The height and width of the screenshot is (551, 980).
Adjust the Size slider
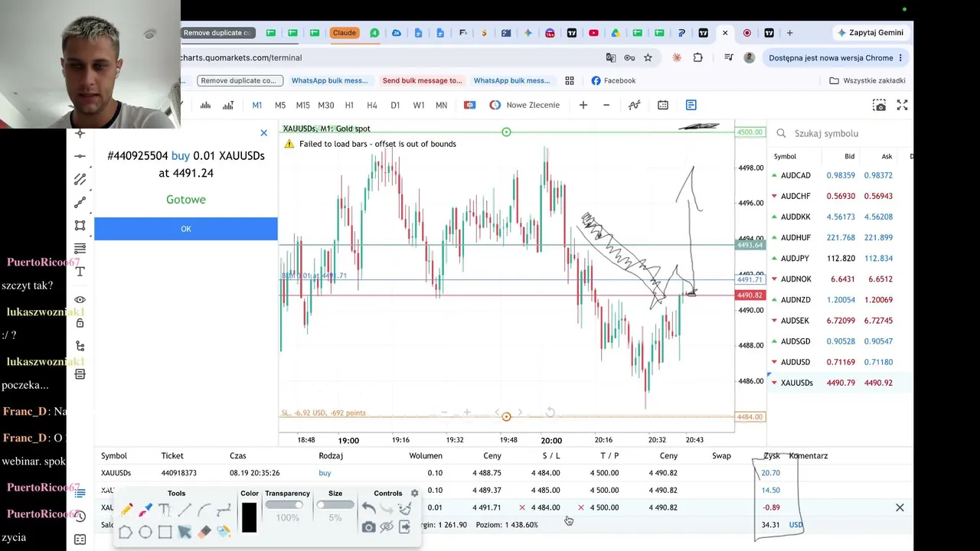(x=335, y=505)
